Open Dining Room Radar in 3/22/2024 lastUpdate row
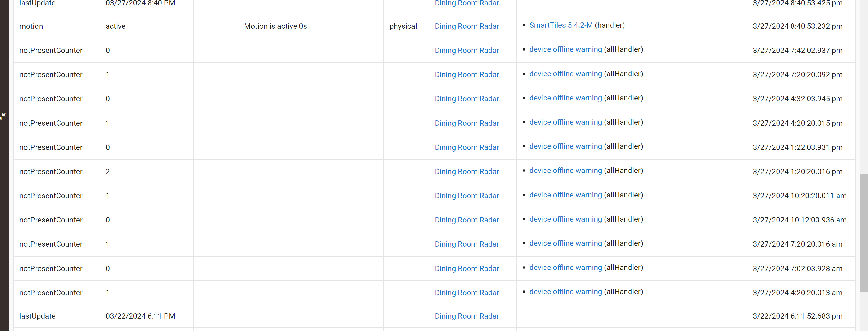Viewport: 868px width, 331px height. (467, 316)
